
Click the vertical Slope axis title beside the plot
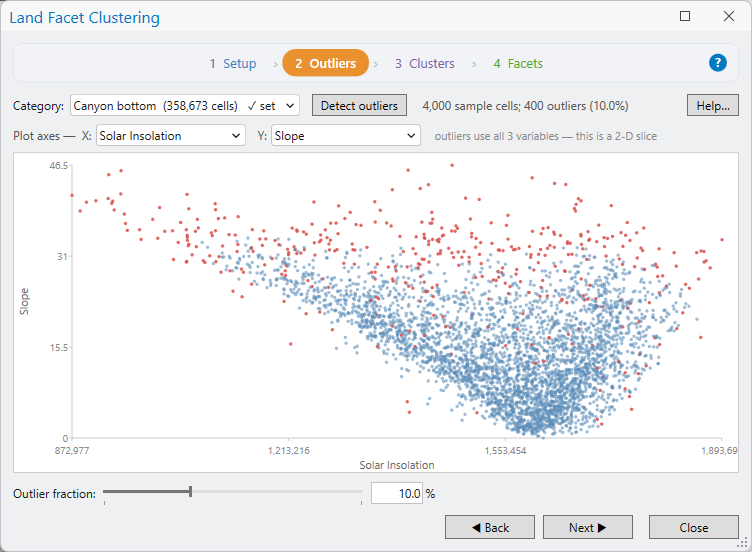click(x=24, y=302)
